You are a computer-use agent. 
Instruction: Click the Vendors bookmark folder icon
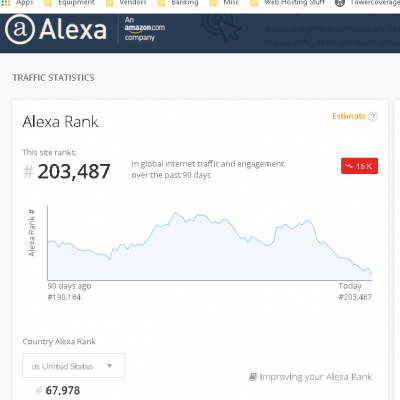[109, 3]
